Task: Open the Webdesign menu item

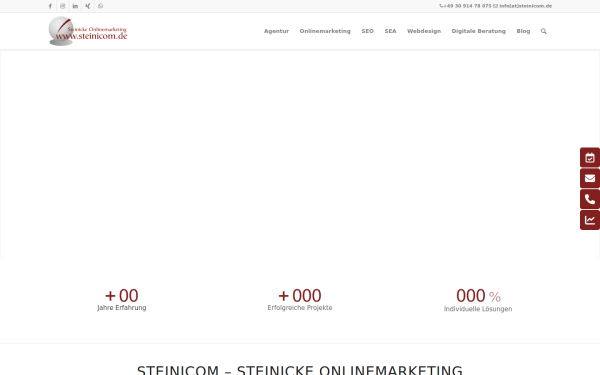Action: (x=424, y=31)
